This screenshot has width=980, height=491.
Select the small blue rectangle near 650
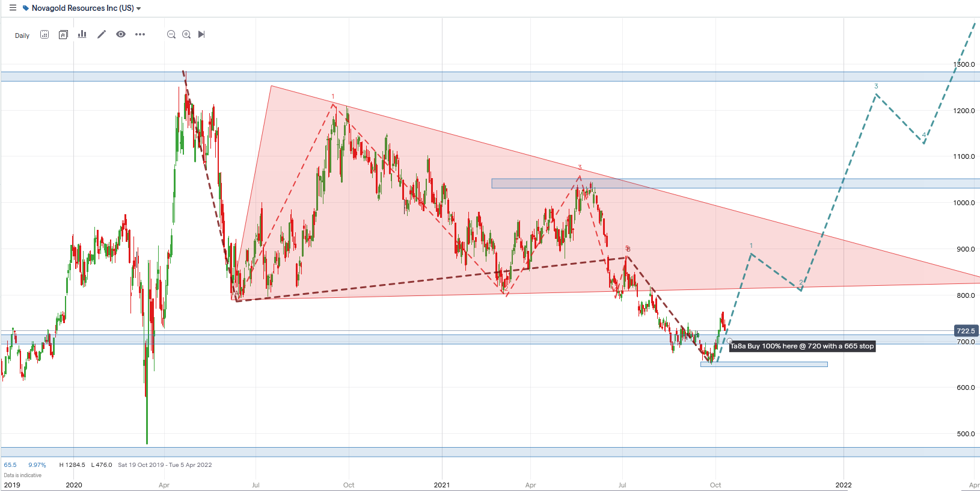[764, 364]
